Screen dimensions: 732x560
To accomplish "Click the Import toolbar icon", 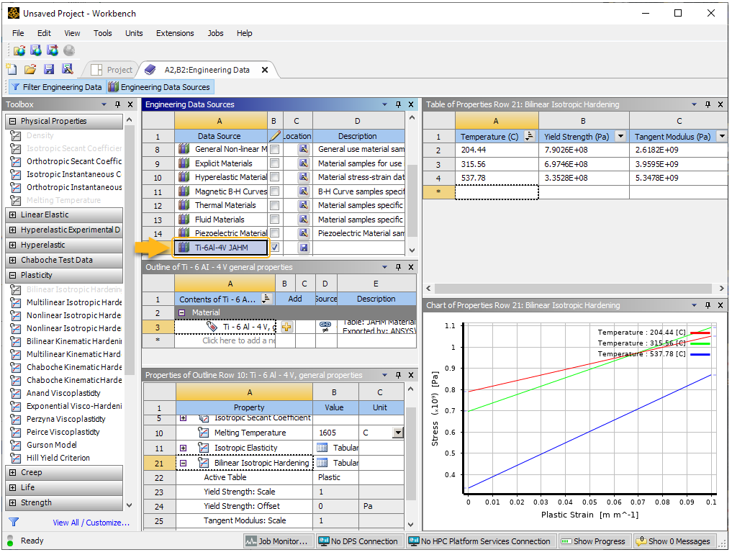I will [19, 50].
